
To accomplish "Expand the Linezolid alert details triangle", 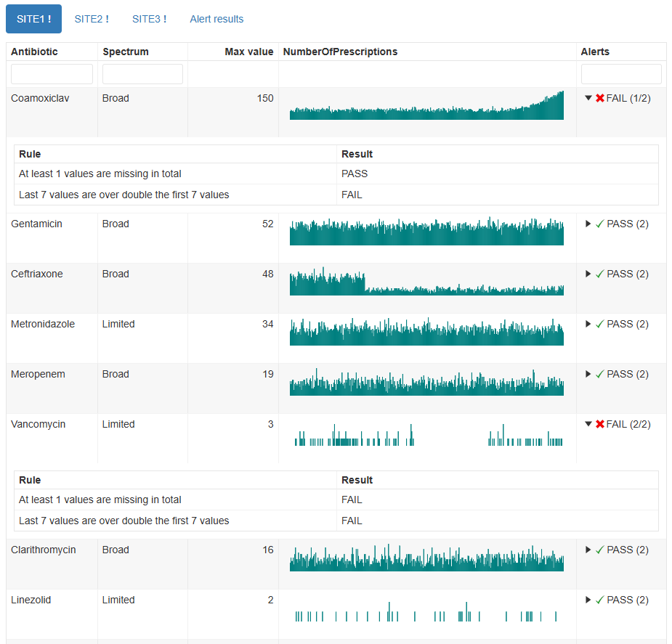I will (x=588, y=600).
